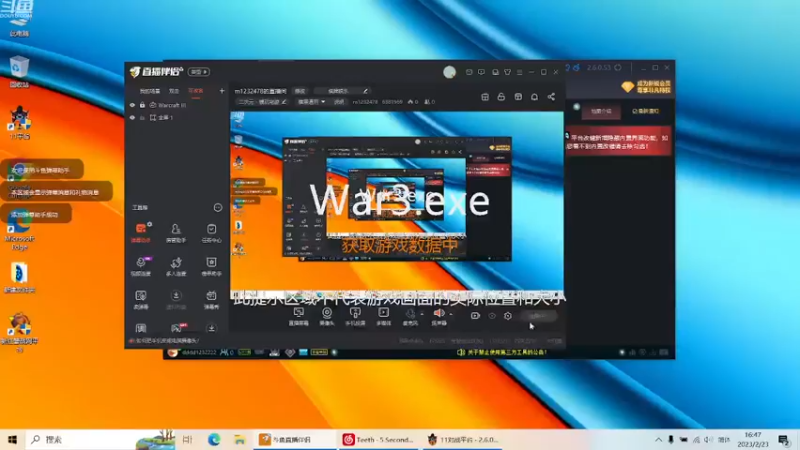Add a new scene with the plus icon

pyautogui.click(x=221, y=91)
